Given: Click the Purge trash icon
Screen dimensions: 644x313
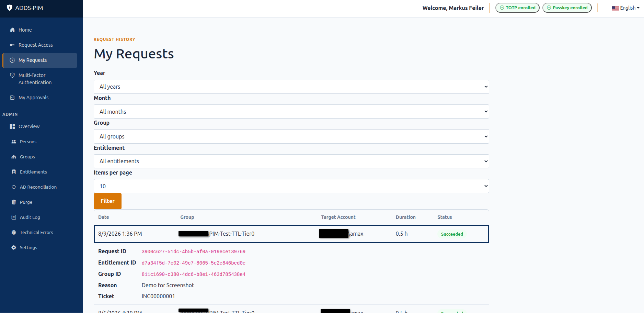Looking at the screenshot, I should point(14,202).
